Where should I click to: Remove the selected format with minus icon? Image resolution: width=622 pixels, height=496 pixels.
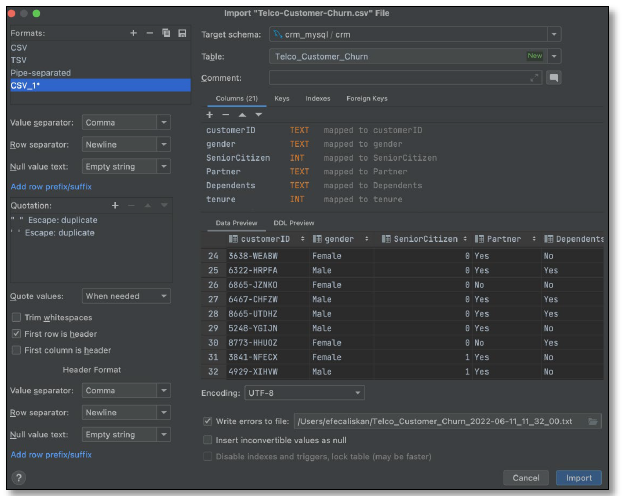point(150,33)
